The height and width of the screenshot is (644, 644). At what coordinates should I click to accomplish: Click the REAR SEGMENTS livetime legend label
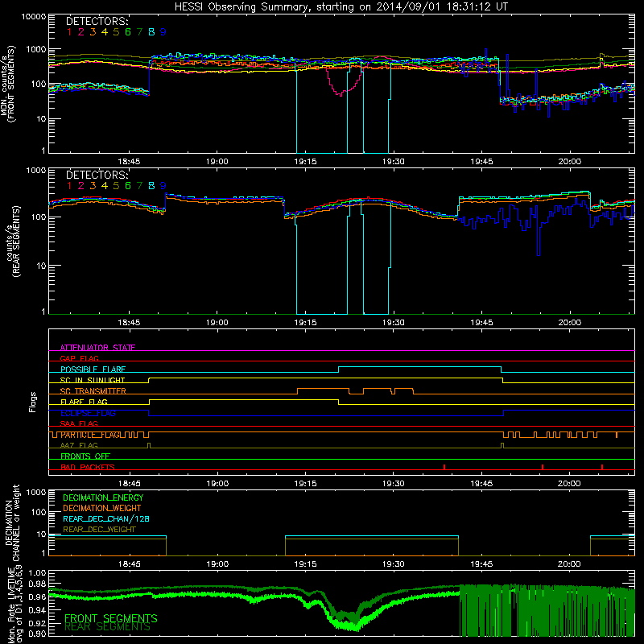click(107, 627)
